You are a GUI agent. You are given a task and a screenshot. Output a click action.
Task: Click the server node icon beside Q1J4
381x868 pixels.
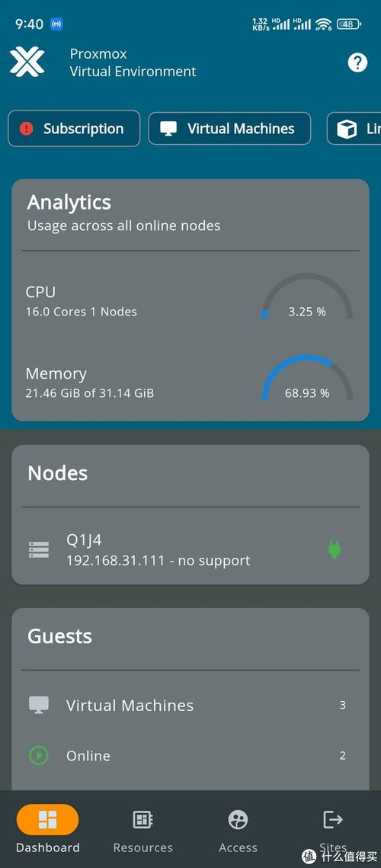[x=39, y=549]
